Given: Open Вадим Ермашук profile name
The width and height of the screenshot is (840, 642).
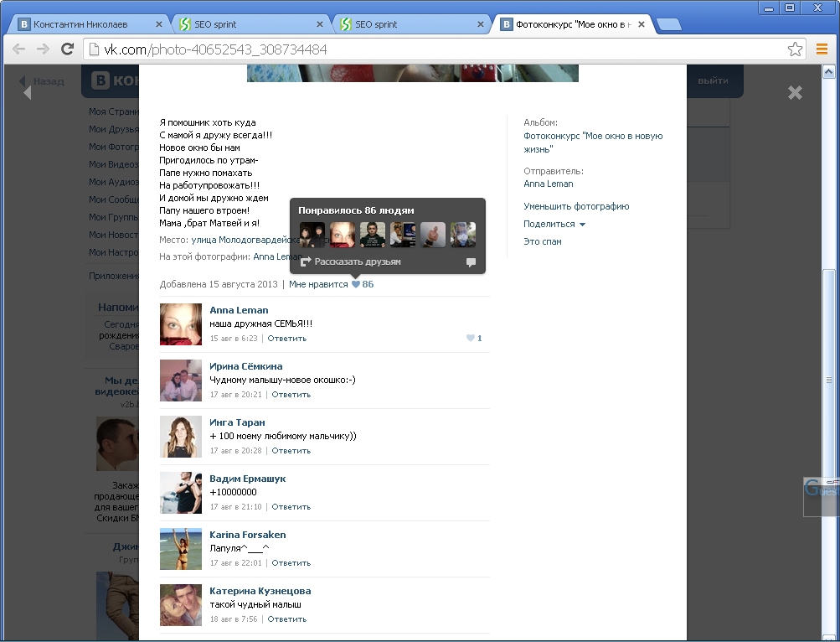Looking at the screenshot, I should point(248,479).
